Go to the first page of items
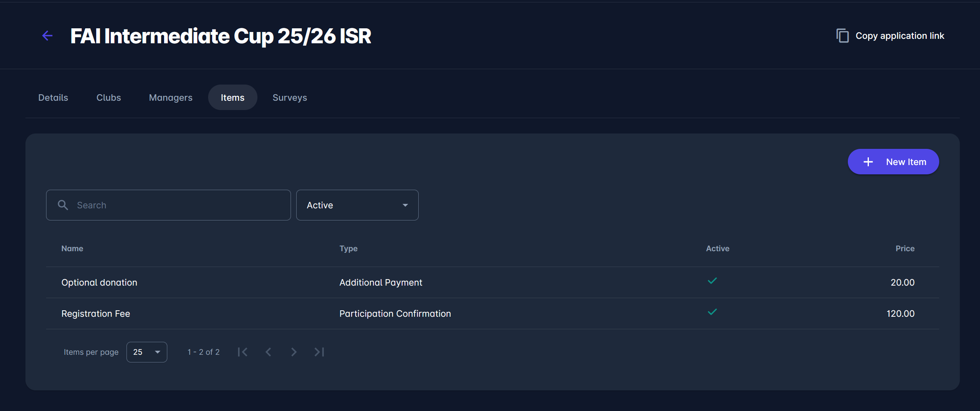Image resolution: width=980 pixels, height=411 pixels. coord(242,352)
